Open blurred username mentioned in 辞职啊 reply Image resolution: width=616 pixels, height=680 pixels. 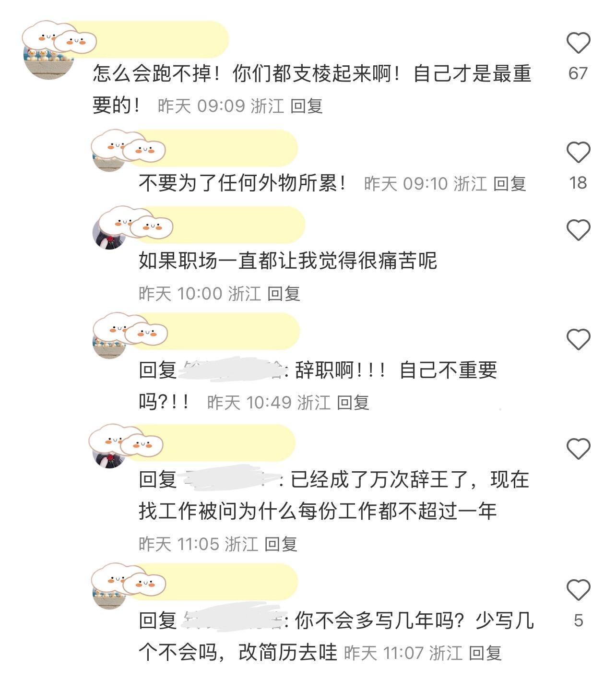point(231,370)
